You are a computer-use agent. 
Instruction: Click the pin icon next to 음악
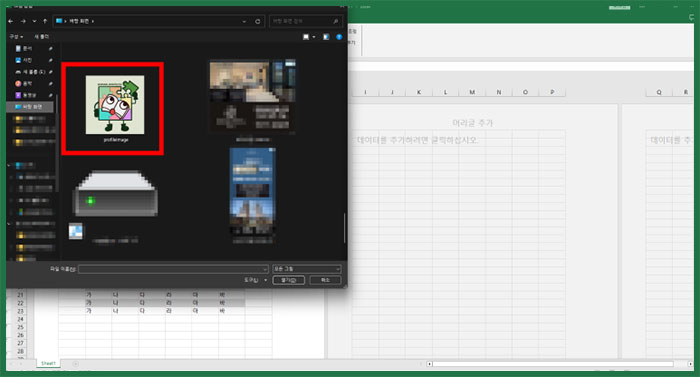click(50, 84)
